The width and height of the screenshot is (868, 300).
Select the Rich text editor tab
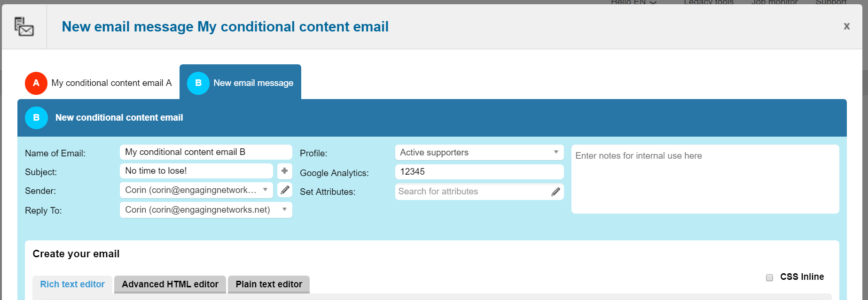(72, 285)
